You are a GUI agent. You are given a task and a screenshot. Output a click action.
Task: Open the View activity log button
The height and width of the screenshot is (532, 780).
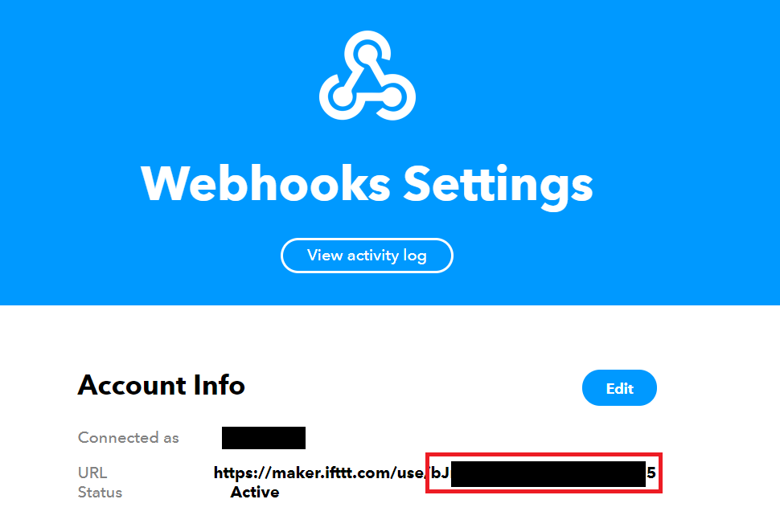click(x=367, y=256)
